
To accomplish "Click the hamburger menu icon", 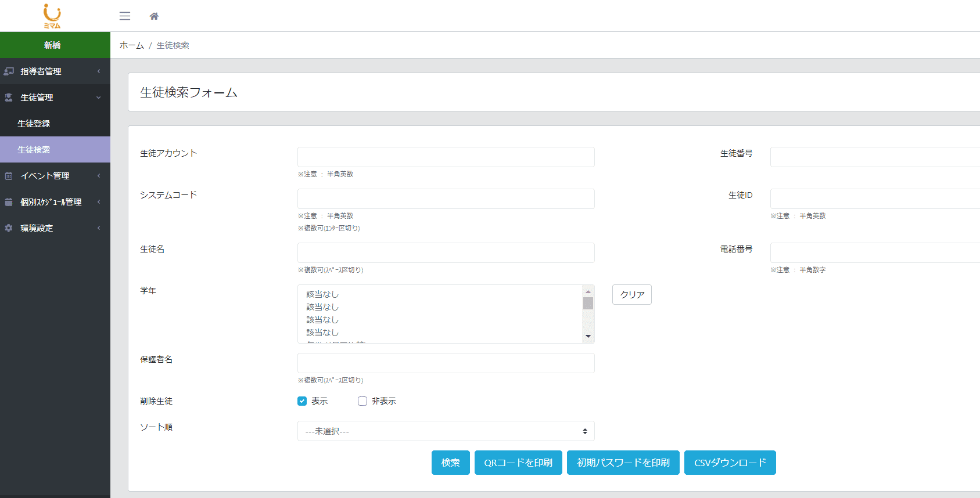I will [x=125, y=16].
